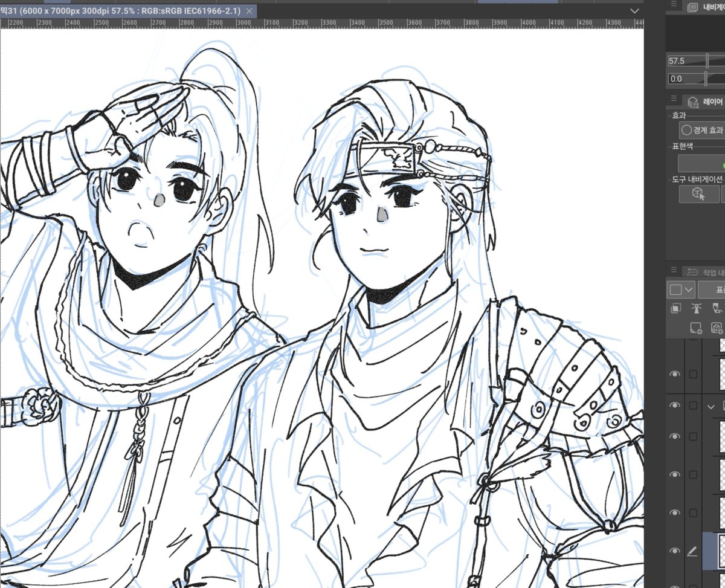Open the canvas tab list chevron
The image size is (725, 588).
coord(634,11)
